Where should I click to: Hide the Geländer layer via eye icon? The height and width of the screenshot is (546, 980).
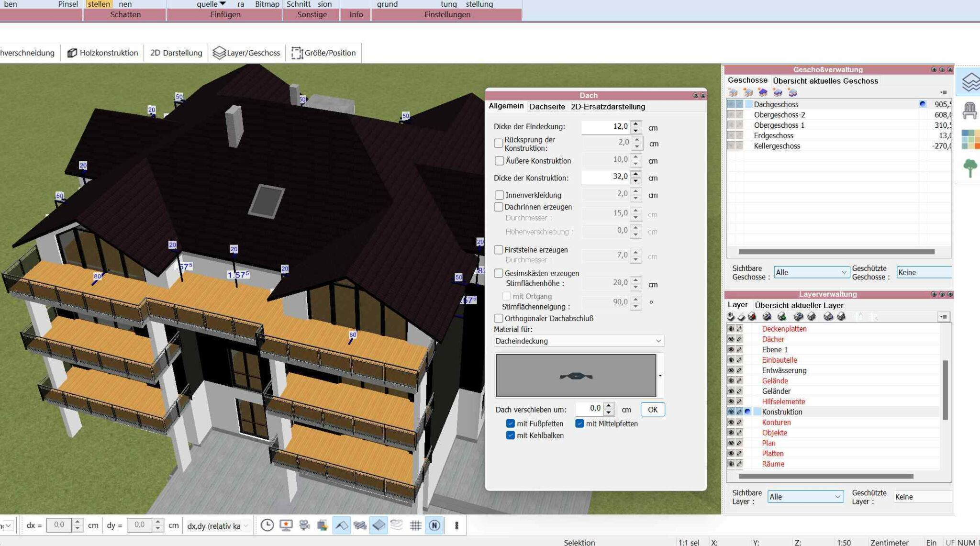[x=731, y=391]
